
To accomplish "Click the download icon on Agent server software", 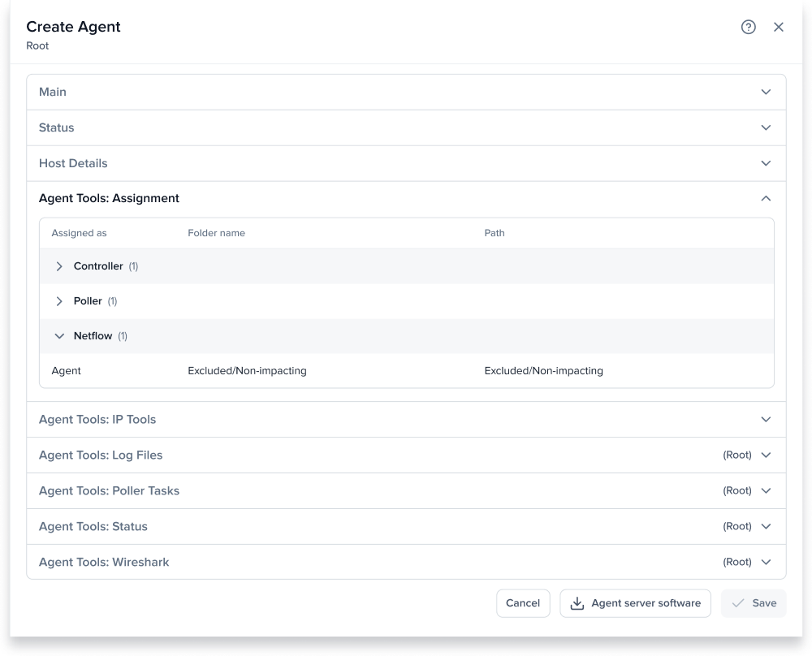I will [577, 603].
